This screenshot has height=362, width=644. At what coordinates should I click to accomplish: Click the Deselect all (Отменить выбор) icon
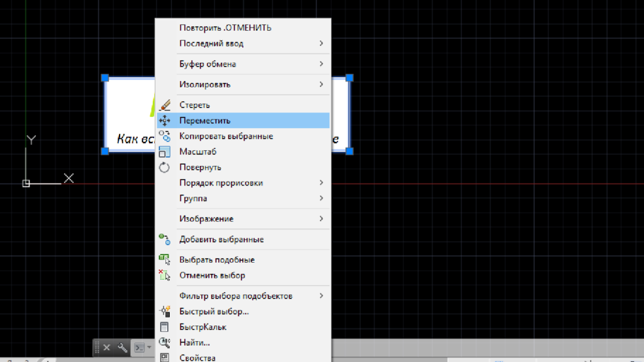click(165, 275)
